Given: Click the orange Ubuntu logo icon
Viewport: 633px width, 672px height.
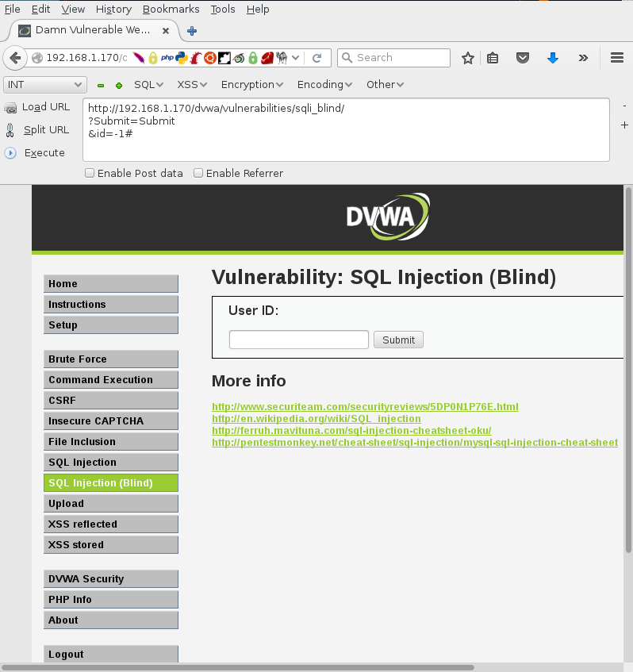Looking at the screenshot, I should 210,58.
